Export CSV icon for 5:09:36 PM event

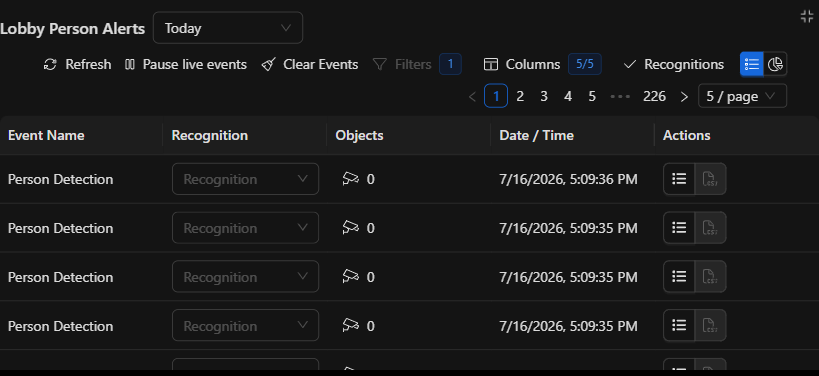(710, 179)
